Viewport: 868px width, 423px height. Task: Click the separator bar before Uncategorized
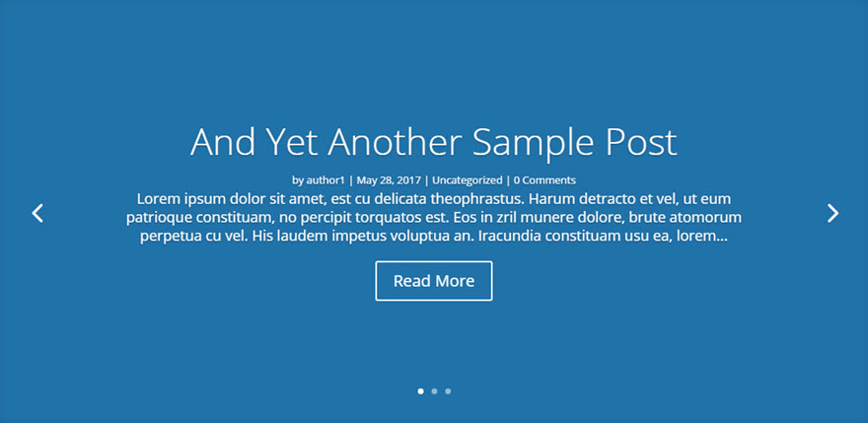click(426, 180)
